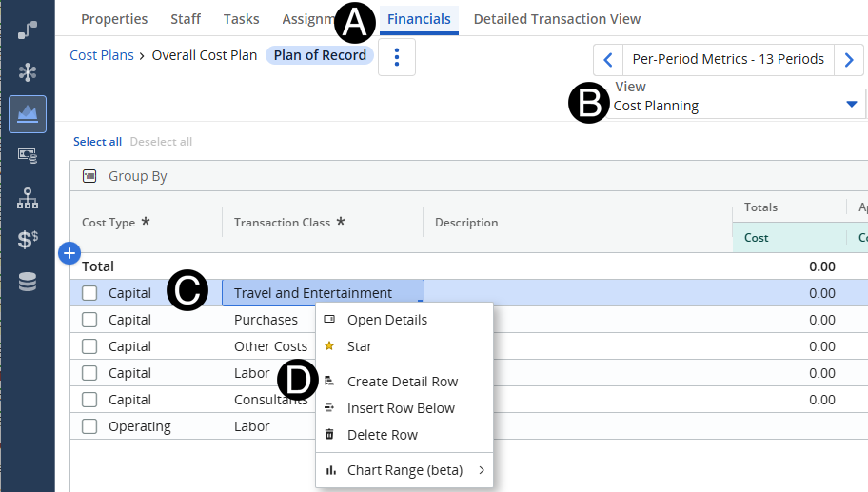868x492 pixels.
Task: Click the blue plus add-row button
Action: pos(69,253)
